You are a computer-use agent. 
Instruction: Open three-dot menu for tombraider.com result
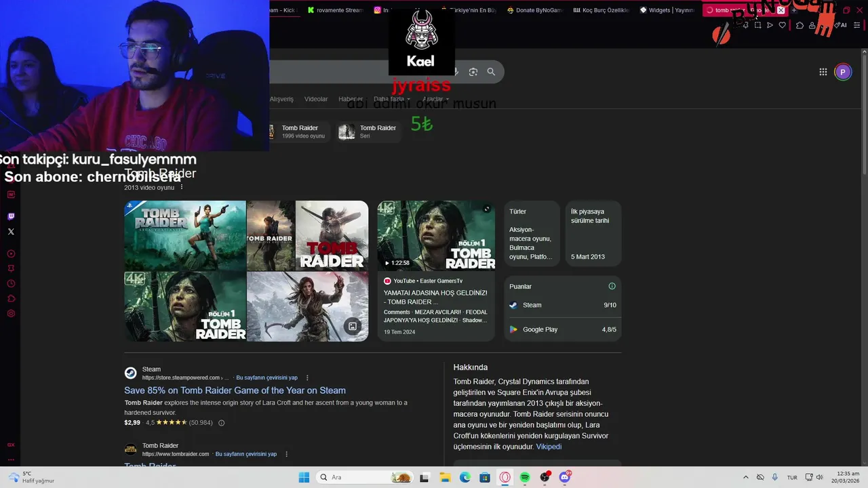pos(286,454)
